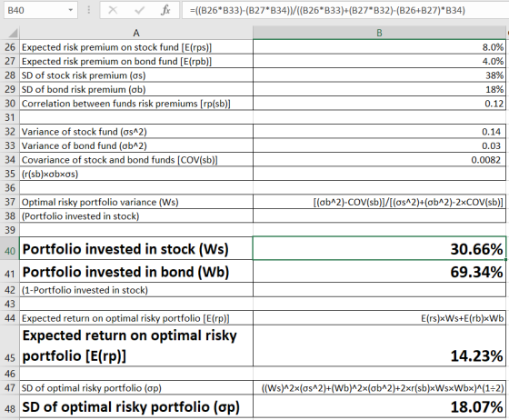Click cell '(r(sb)×σb×σs)'
This screenshot has width=509, height=420.
136,174
